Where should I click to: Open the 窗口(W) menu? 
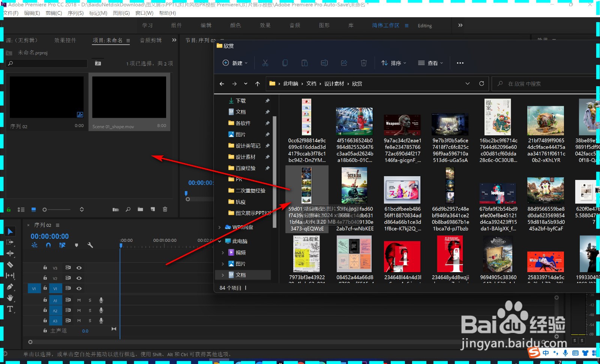[144, 13]
